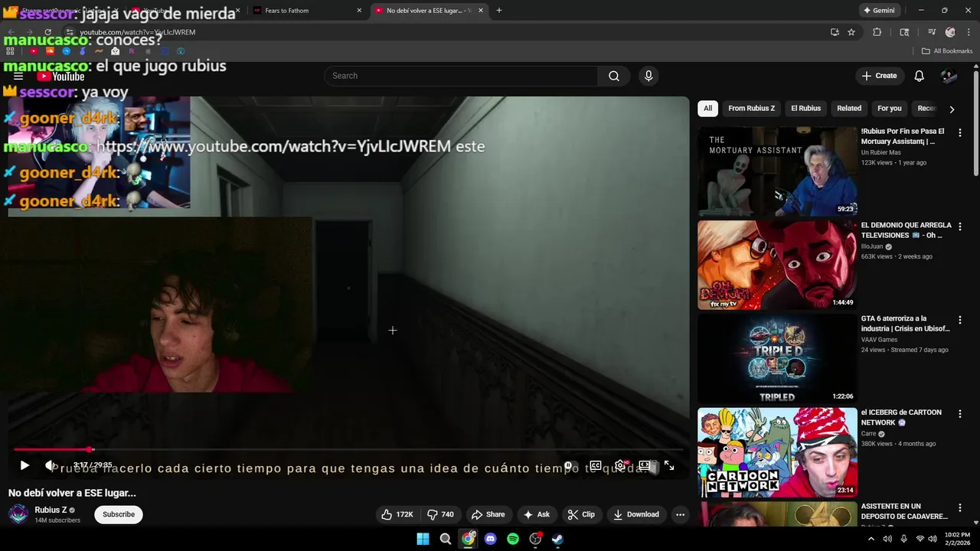The height and width of the screenshot is (551, 980).
Task: Switch to theater mode
Action: [x=645, y=465]
